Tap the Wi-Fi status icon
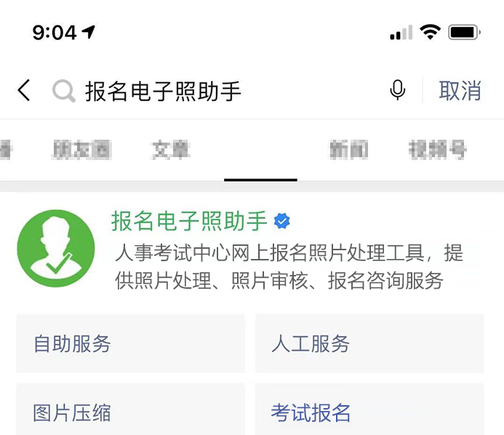Screen dimensions: 504x435 (430, 32)
